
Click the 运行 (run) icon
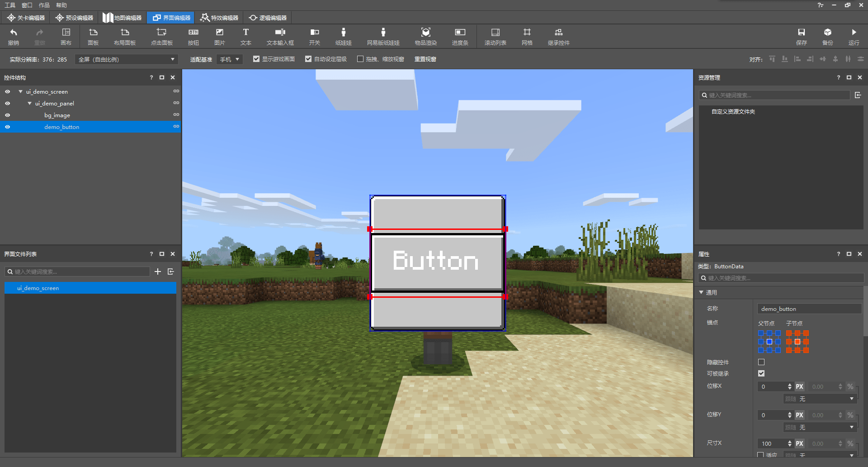pyautogui.click(x=854, y=36)
